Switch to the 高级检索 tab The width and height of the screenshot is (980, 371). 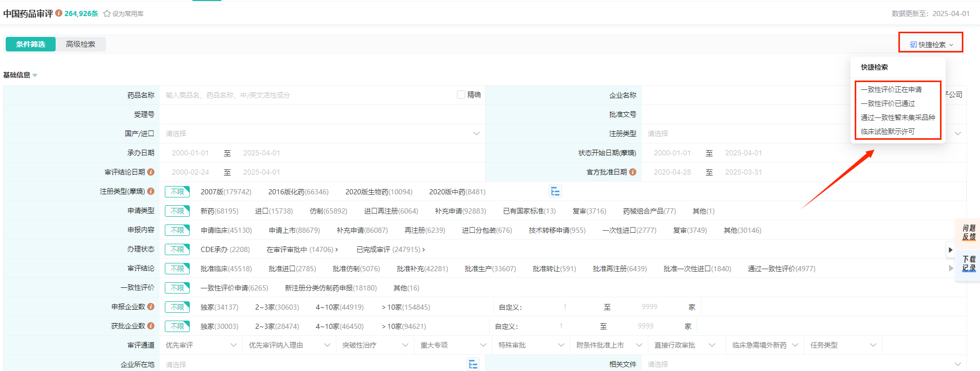click(x=81, y=44)
